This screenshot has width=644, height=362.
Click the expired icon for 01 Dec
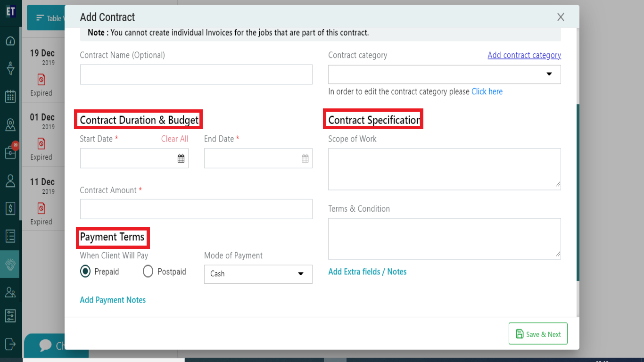pos(41,143)
